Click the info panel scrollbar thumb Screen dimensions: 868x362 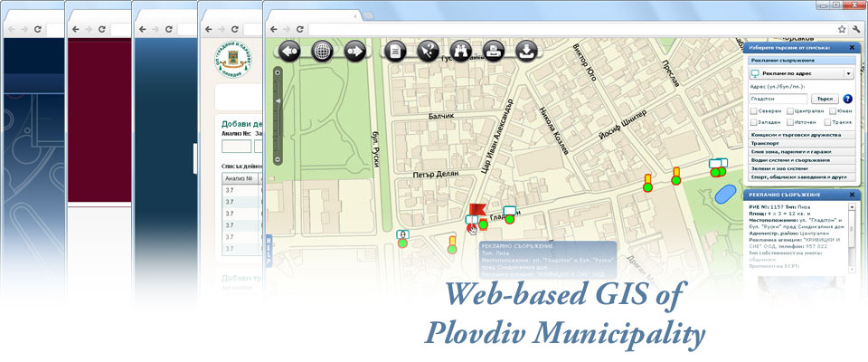tap(852, 230)
